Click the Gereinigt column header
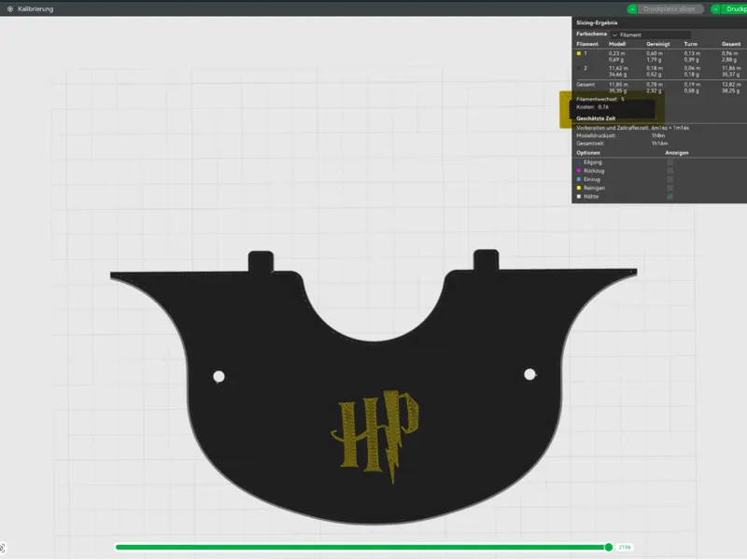The height and width of the screenshot is (560, 747). pos(658,44)
